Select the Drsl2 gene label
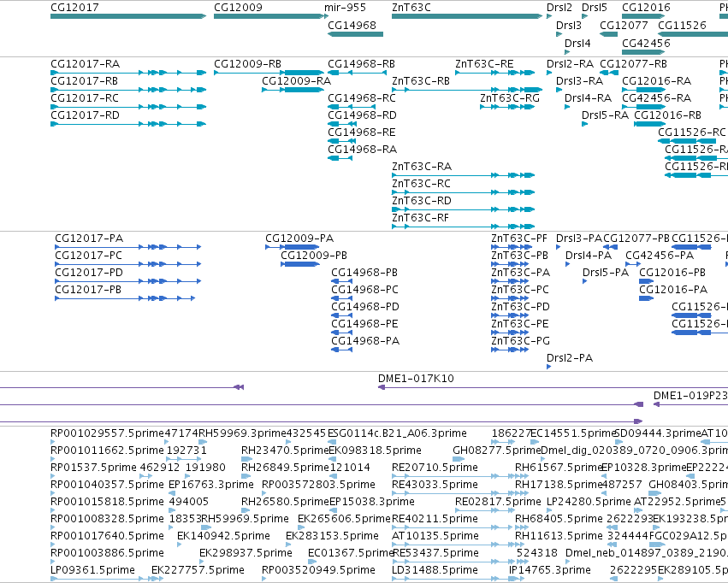The height and width of the screenshot is (583, 728). 559,8
